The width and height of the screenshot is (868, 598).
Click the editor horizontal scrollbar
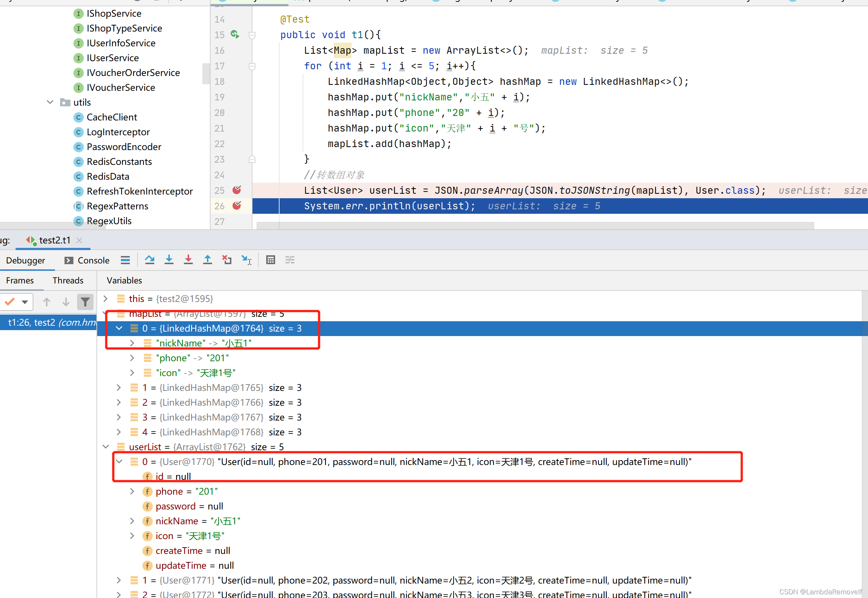(535, 225)
